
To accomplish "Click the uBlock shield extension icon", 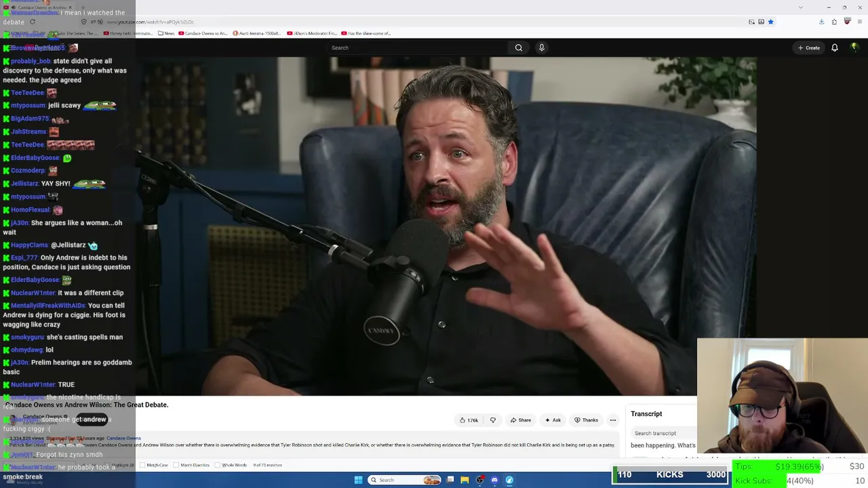I will pyautogui.click(x=847, y=22).
